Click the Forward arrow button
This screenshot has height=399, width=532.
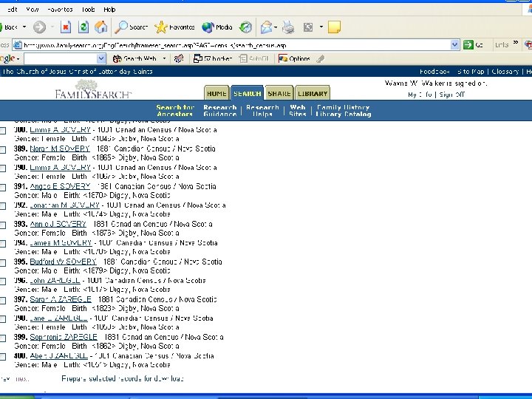tap(39, 27)
